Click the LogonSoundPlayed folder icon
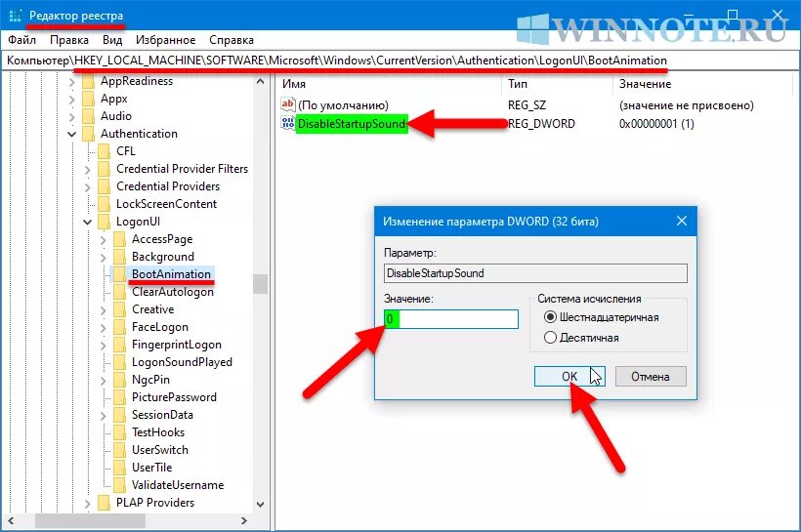 pyautogui.click(x=119, y=362)
